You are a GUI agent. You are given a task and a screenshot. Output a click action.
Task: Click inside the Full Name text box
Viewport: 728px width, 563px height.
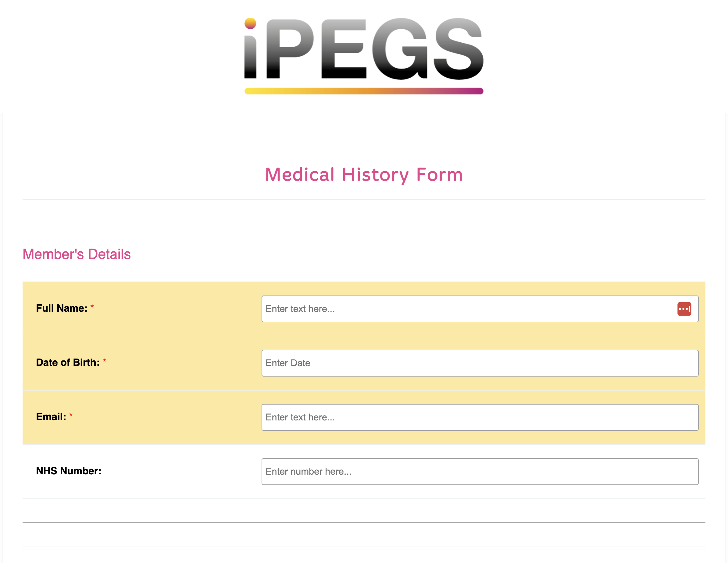coord(433,309)
